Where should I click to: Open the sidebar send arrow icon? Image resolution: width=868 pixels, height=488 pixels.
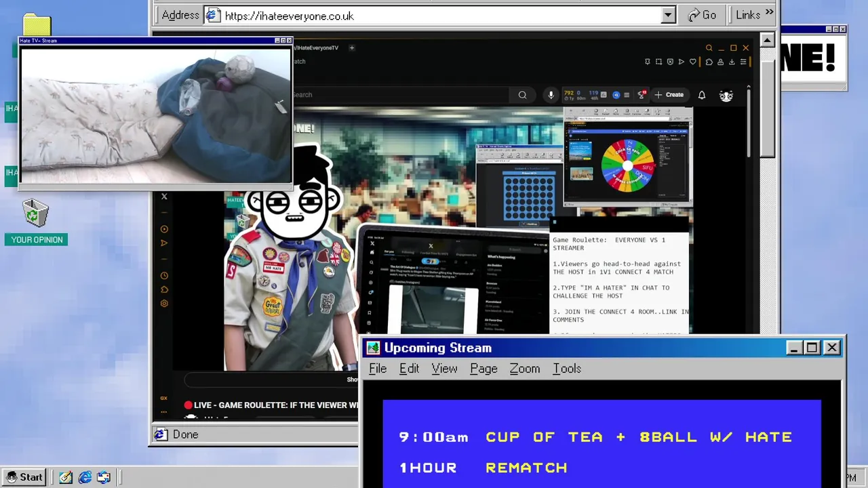[164, 243]
